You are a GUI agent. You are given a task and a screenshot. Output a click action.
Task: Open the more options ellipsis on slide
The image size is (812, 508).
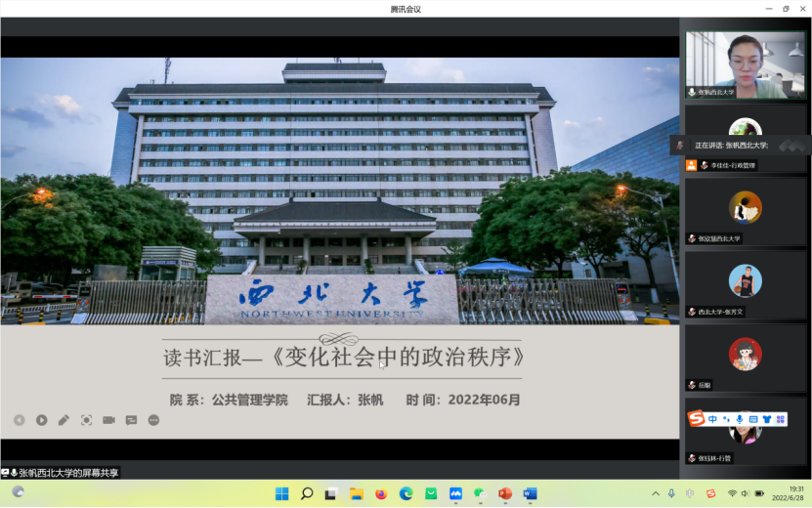[x=153, y=420]
